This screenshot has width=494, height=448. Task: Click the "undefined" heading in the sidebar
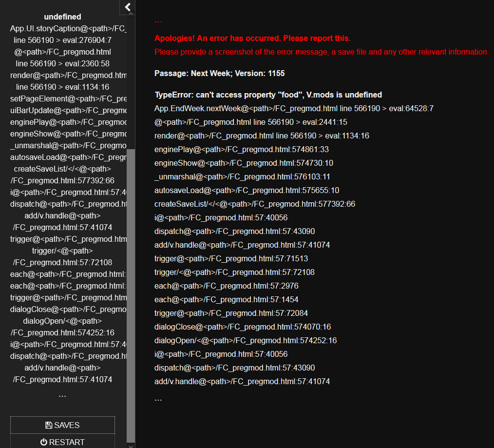(62, 17)
